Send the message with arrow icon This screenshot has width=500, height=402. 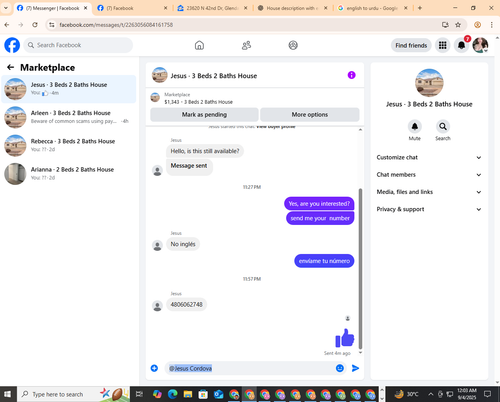click(x=355, y=368)
